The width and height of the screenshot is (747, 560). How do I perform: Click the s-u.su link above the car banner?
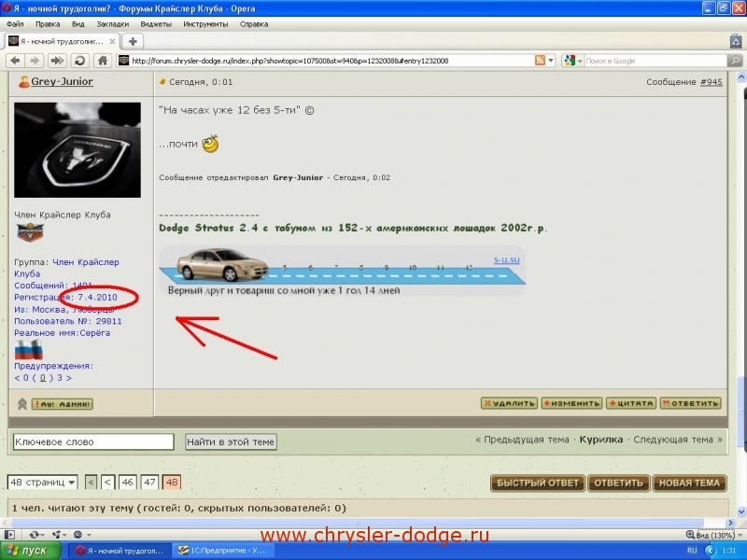point(506,260)
